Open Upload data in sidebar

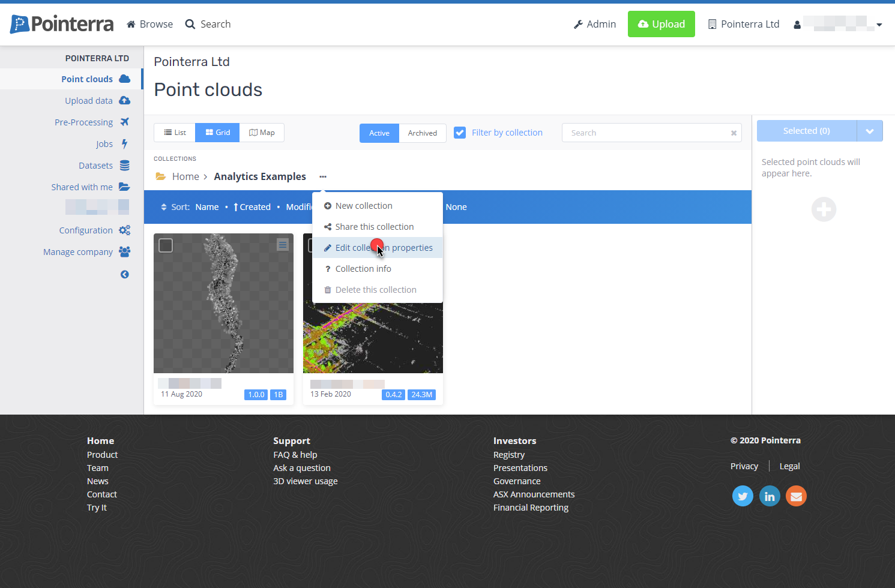tap(89, 100)
